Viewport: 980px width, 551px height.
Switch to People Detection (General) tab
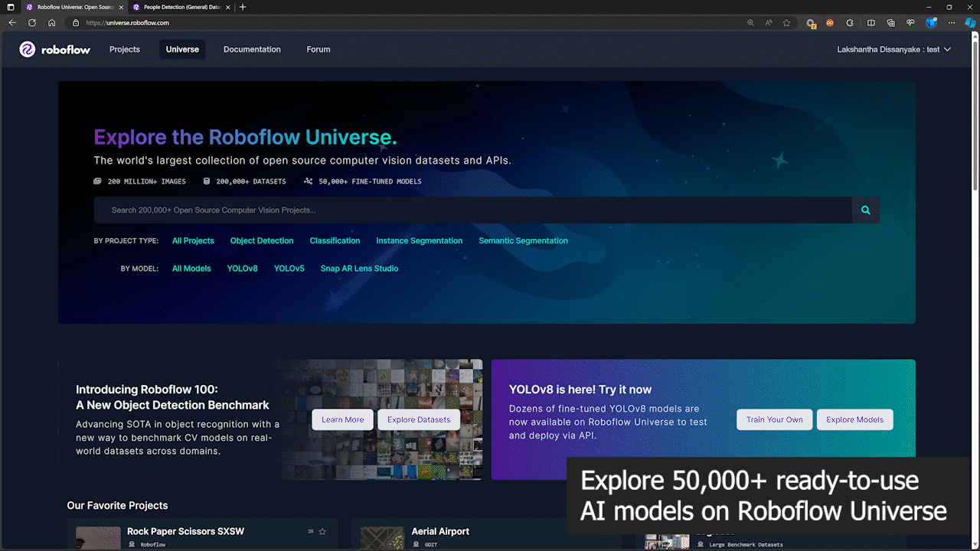(x=181, y=7)
